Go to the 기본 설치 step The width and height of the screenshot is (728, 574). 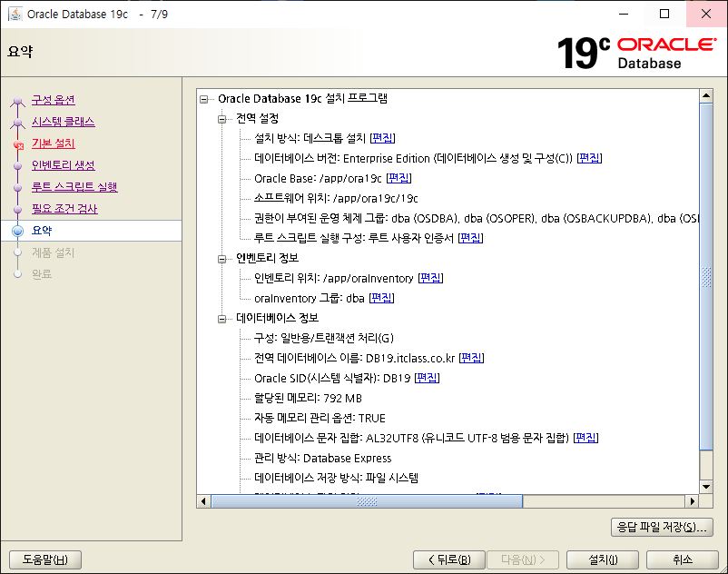tap(54, 143)
